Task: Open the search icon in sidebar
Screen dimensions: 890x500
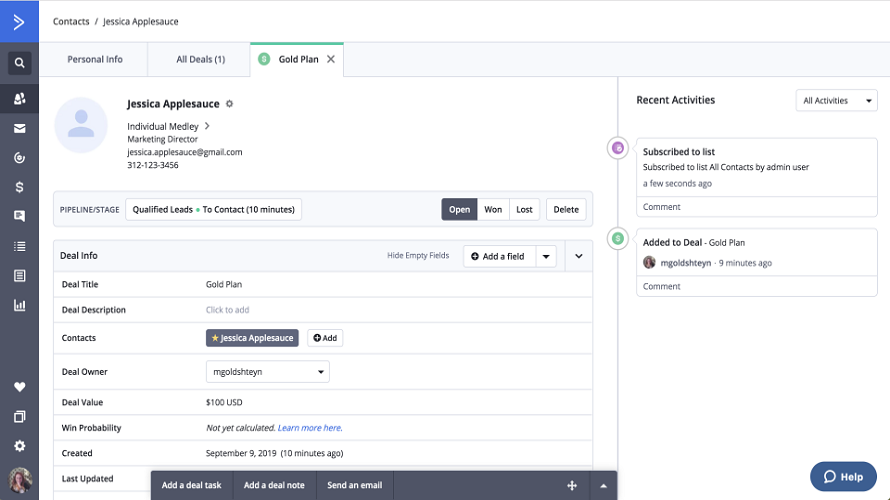Action: [19, 64]
